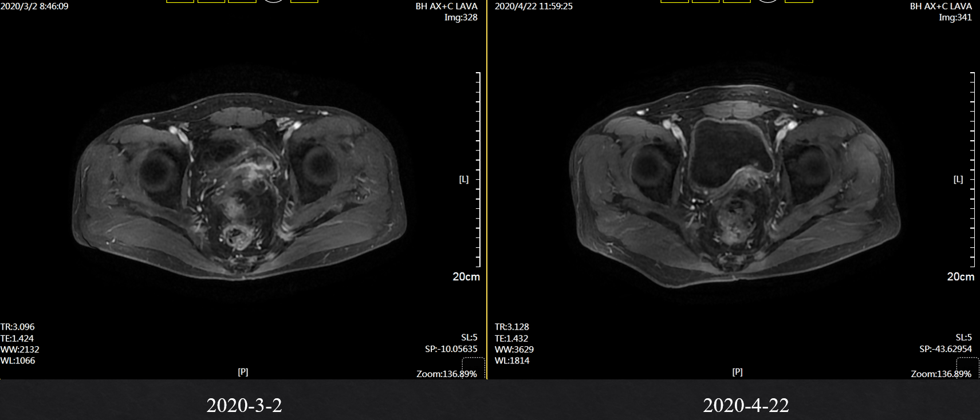The width and height of the screenshot is (980, 420).
Task: Click the SP:-10.05635 slice position
Action: 451,348
